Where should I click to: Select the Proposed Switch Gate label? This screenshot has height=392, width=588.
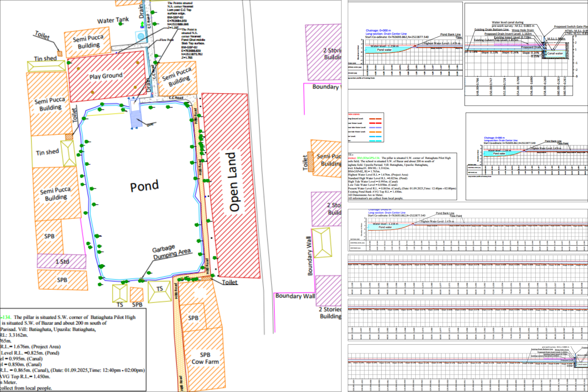[570, 26]
